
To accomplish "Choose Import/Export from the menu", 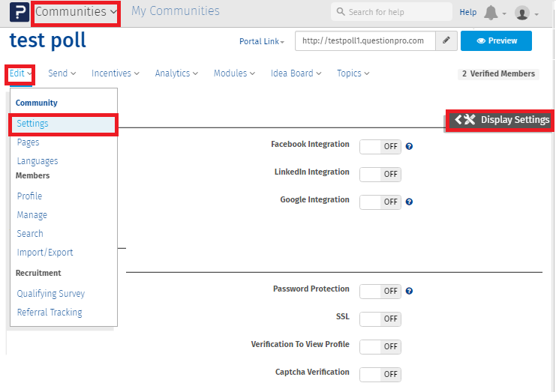I will [45, 253].
